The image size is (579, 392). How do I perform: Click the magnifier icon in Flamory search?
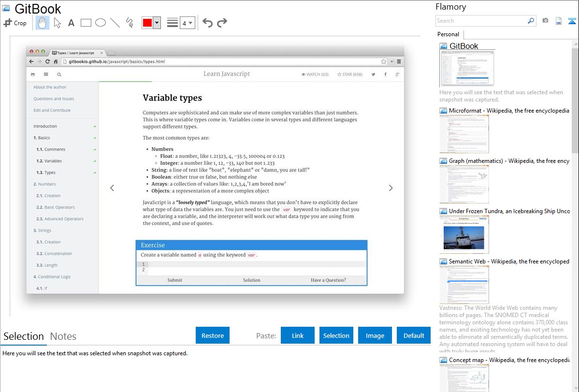531,21
